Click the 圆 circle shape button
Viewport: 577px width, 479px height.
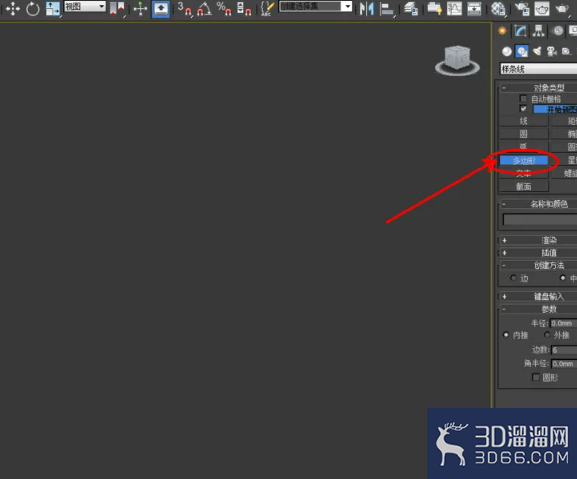[x=524, y=134]
